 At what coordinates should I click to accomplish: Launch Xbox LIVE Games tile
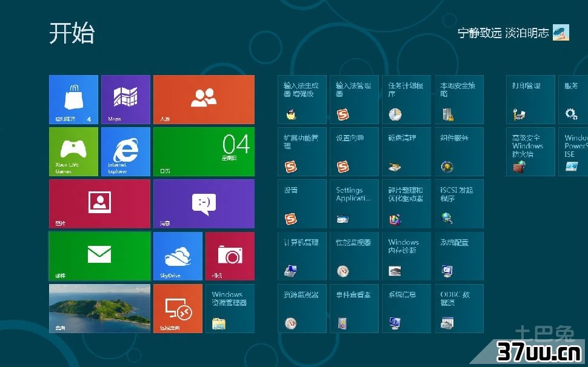click(73, 151)
